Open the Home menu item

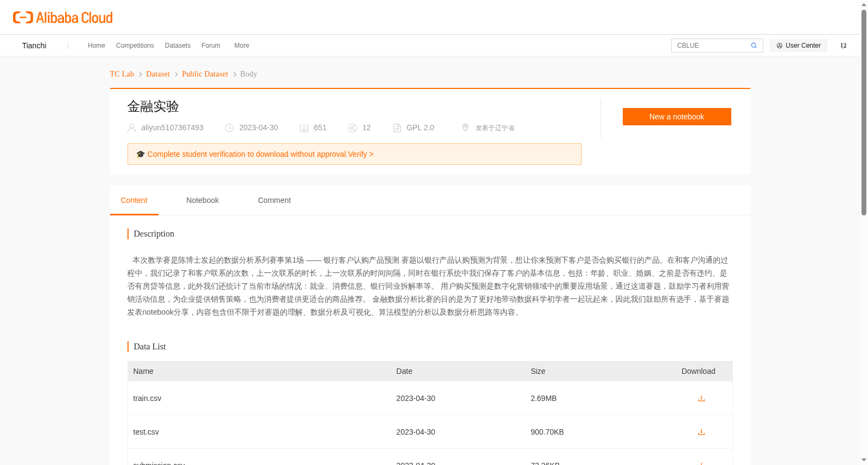click(97, 46)
